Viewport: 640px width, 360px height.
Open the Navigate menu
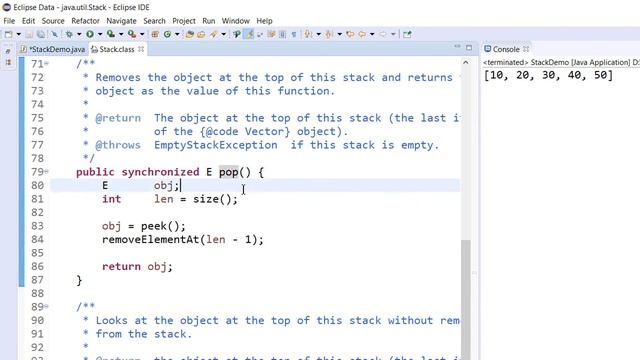click(121, 21)
